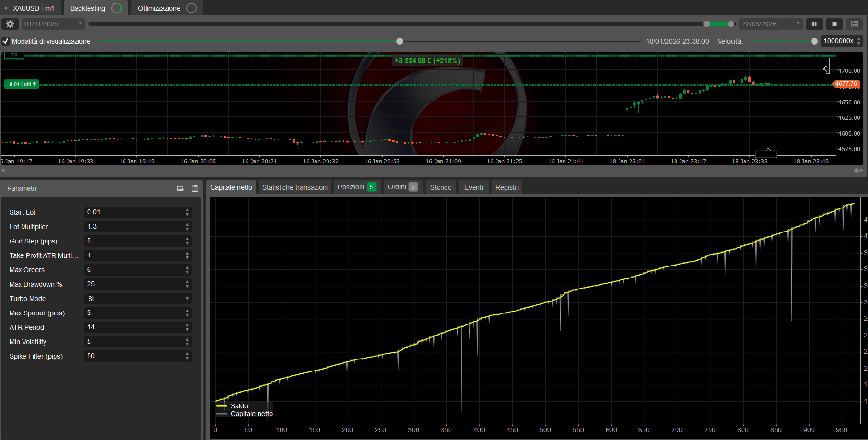This screenshot has height=440, width=868.
Task: Increase Max Orders using its stepper arrow
Action: (x=187, y=267)
